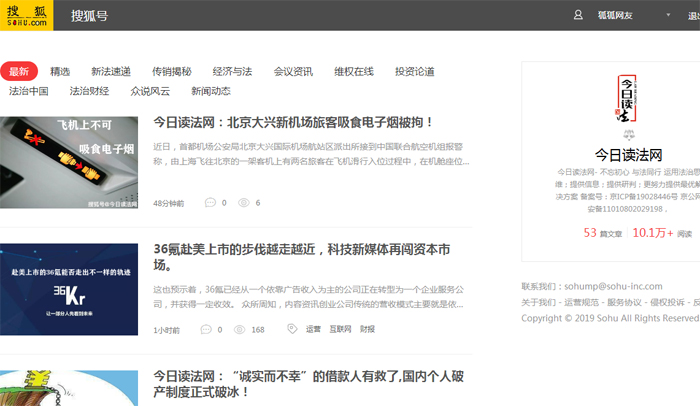Open the 维权在线 tab
This screenshot has height=406, width=700.
[354, 71]
